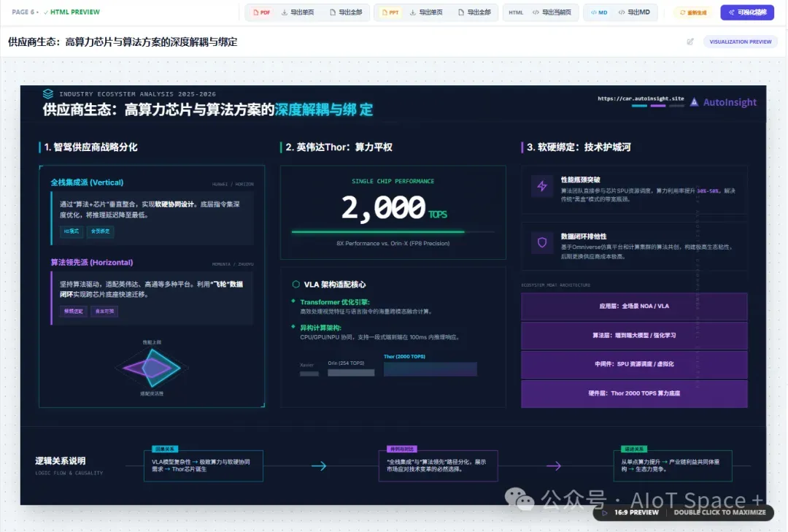This screenshot has width=788, height=532.
Task: Click the 数据闭环排他性 card title
Action: pyautogui.click(x=584, y=236)
